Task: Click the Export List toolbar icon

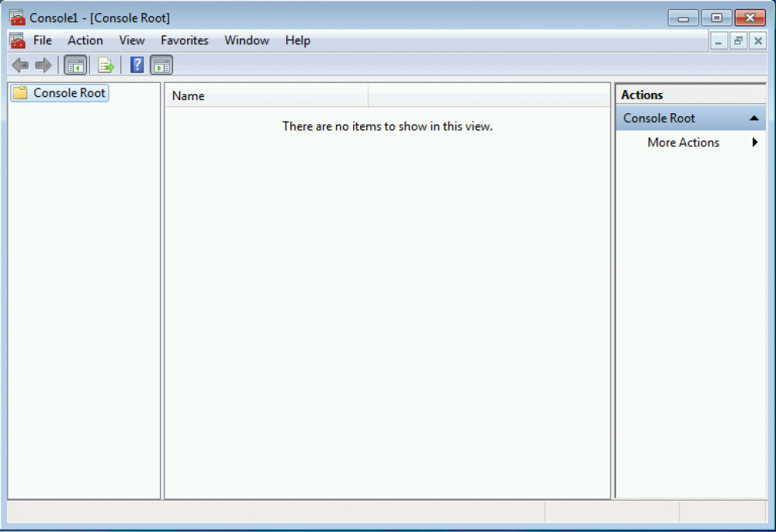Action: click(106, 65)
